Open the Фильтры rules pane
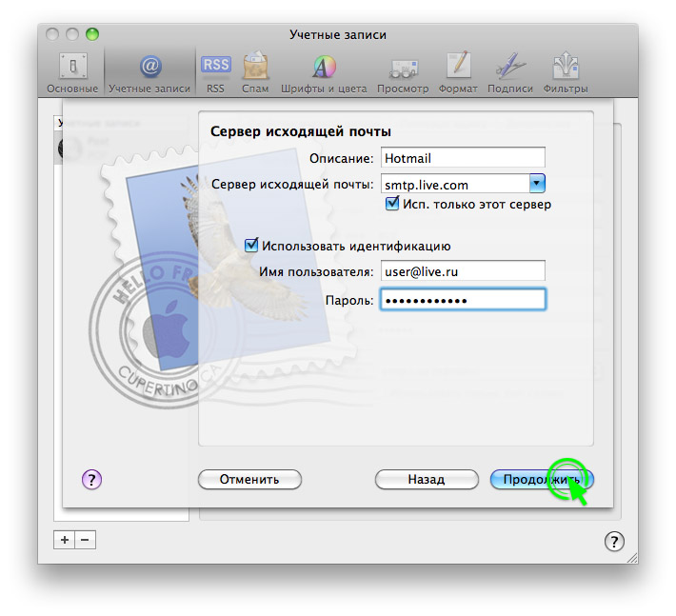 (x=566, y=71)
